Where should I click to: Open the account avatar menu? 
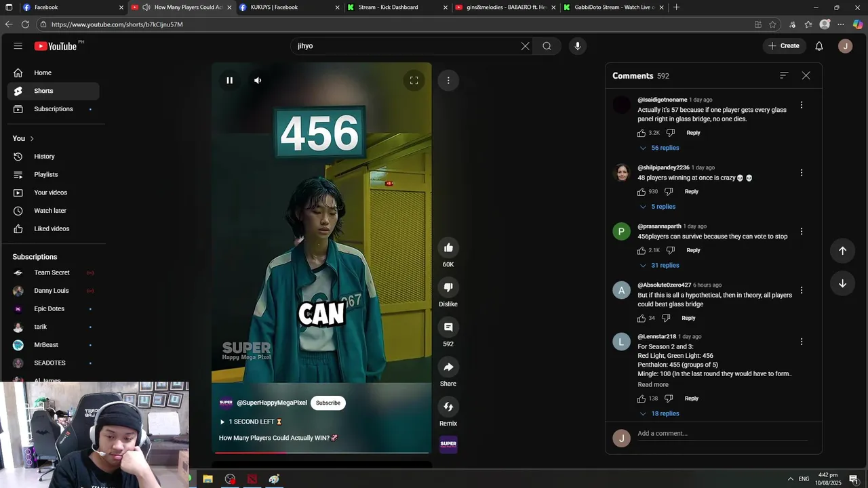845,46
